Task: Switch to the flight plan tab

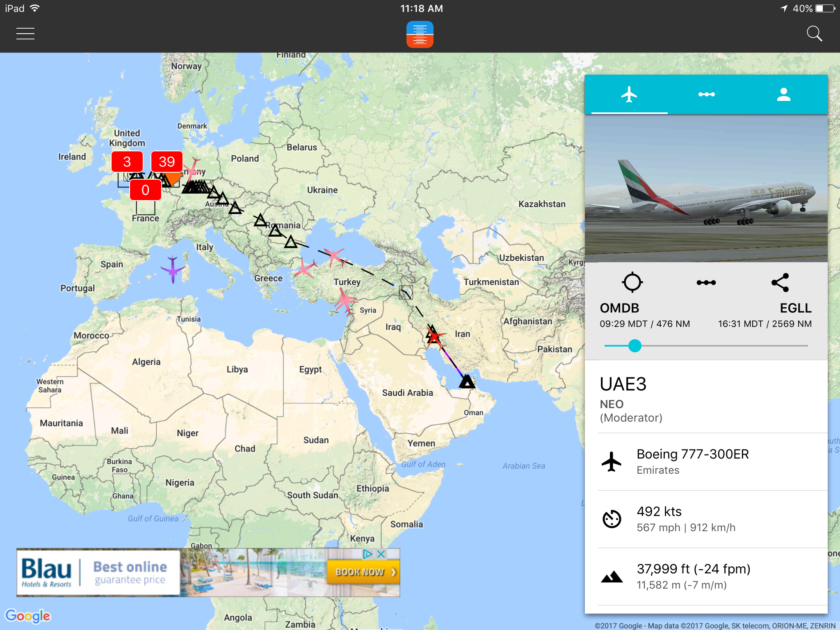Action: (706, 94)
